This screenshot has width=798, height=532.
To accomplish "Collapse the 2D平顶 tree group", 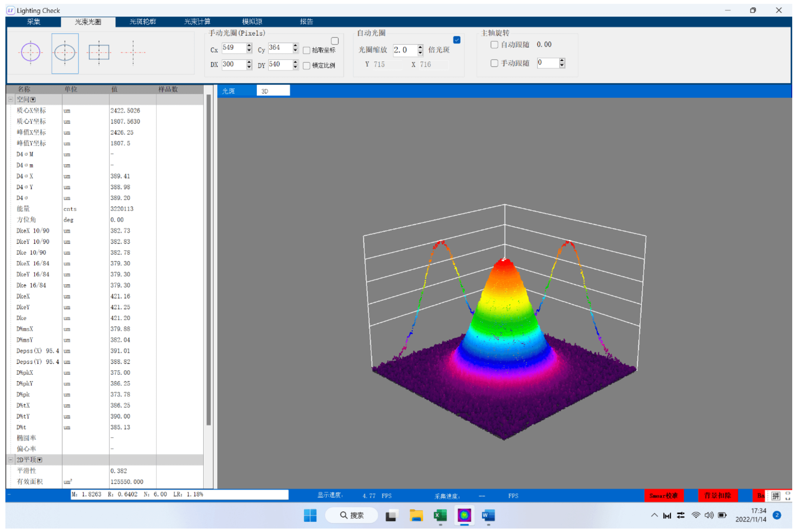I will 11,460.
